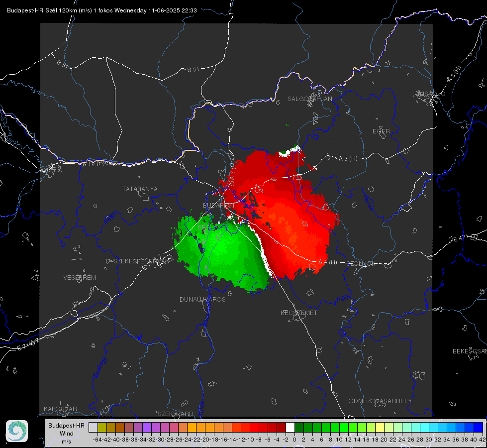Click the blue 'Somogy' county label
Viewport: 487px width, 448px height.
[99, 367]
